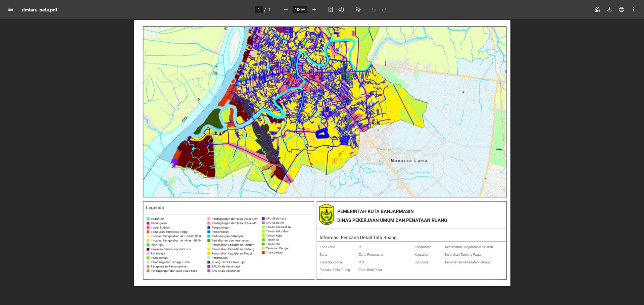
Task: Save the PDF to Google Drive
Action: click(x=597, y=9)
